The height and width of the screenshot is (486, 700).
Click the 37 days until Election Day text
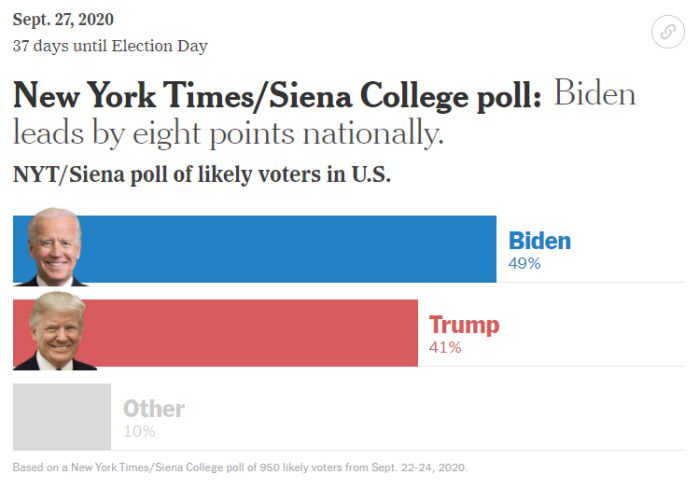point(110,46)
